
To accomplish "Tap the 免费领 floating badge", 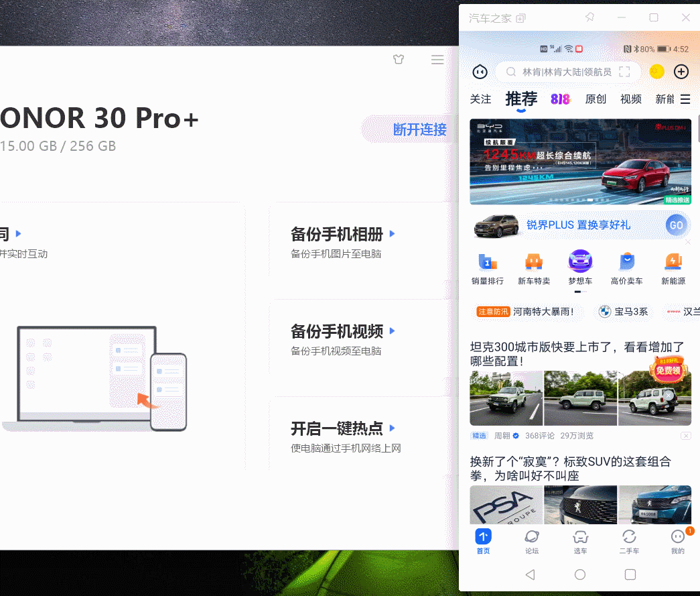I will click(668, 369).
